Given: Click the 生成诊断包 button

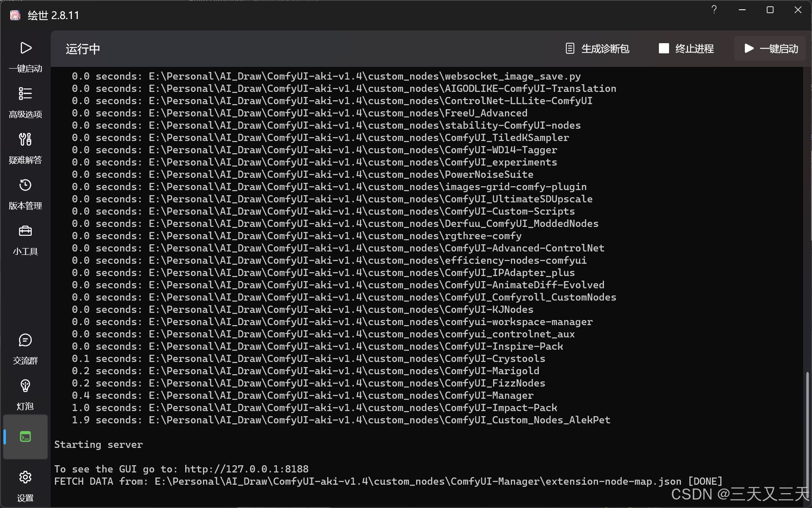Looking at the screenshot, I should (597, 49).
